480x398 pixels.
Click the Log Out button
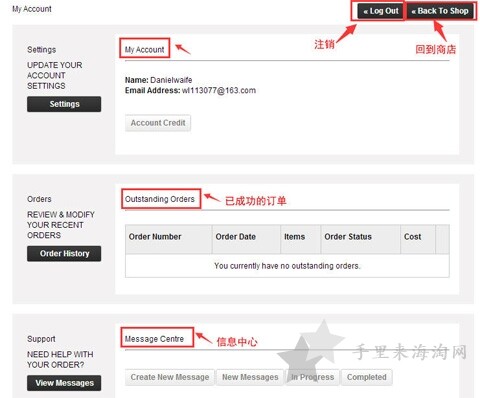pos(380,11)
